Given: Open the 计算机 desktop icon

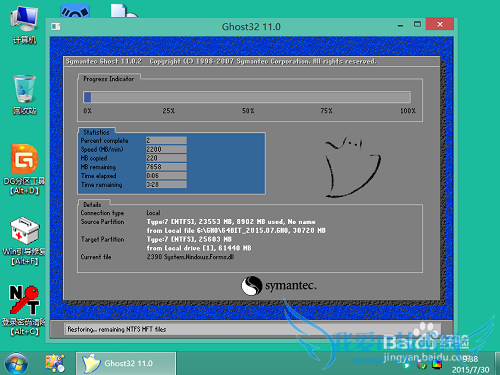Looking at the screenshot, I should tap(24, 25).
